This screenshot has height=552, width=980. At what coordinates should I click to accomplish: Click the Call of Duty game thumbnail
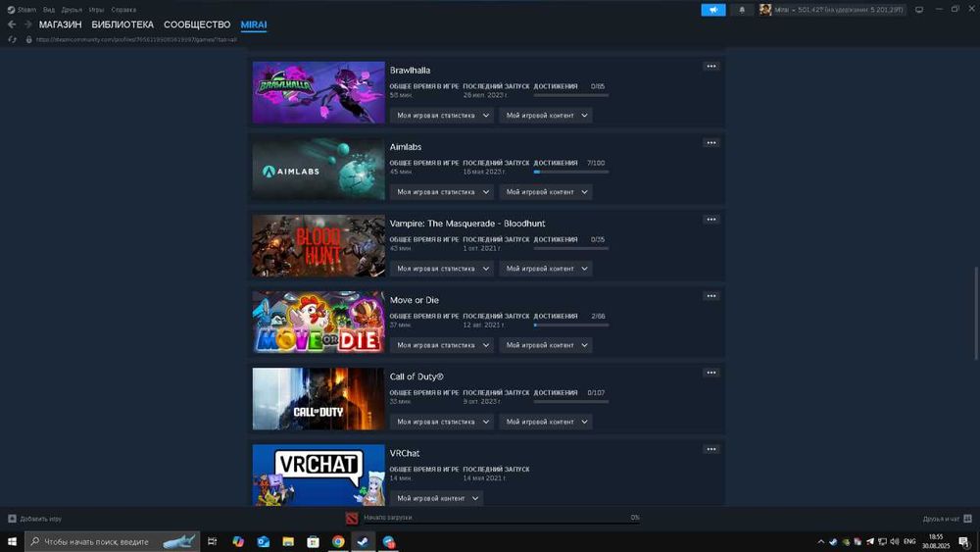click(x=318, y=399)
